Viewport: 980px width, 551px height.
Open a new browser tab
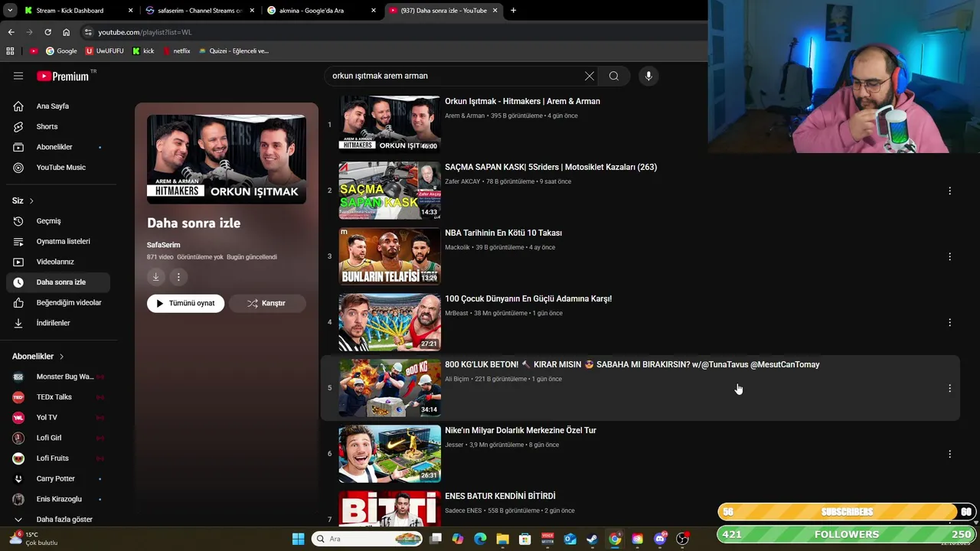[513, 11]
